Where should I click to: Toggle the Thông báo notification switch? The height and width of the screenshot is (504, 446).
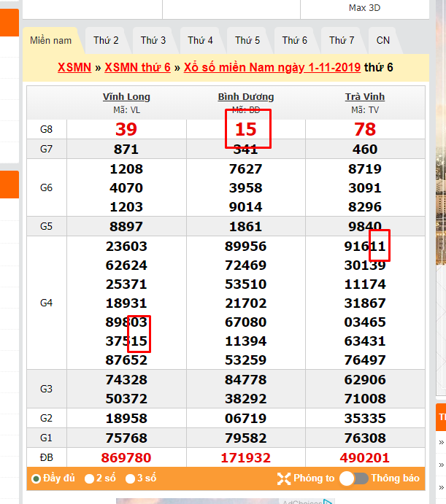[x=354, y=478]
